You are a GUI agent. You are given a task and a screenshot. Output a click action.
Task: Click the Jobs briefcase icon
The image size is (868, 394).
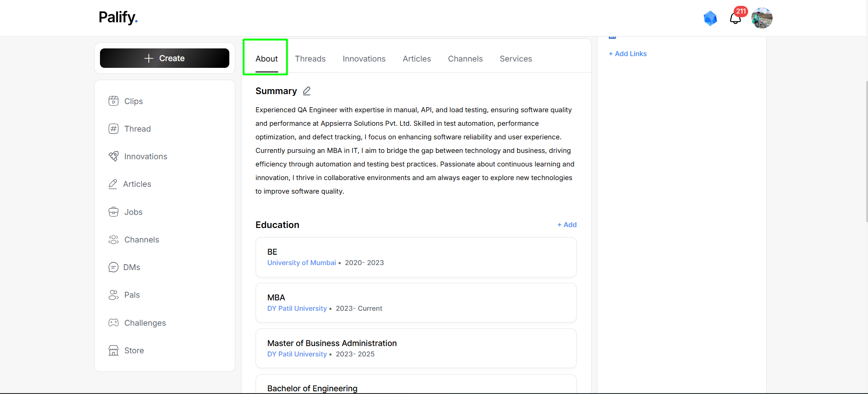pos(114,212)
